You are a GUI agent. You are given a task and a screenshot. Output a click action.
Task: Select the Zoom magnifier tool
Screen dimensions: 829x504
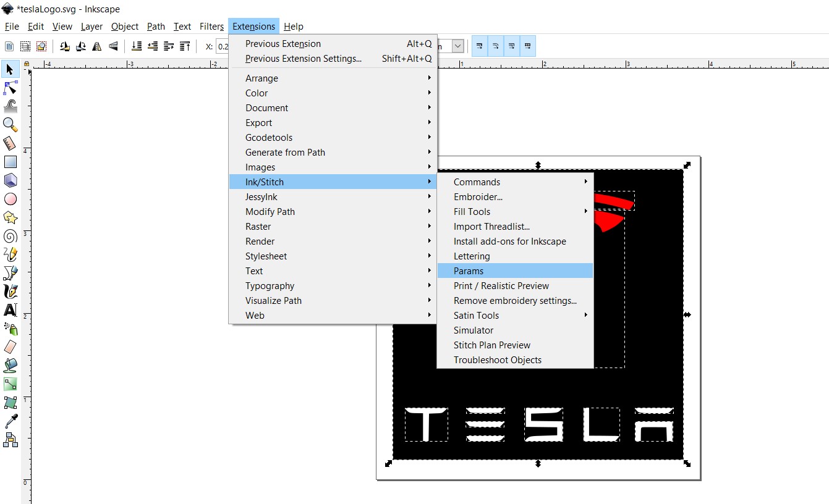[x=10, y=125]
